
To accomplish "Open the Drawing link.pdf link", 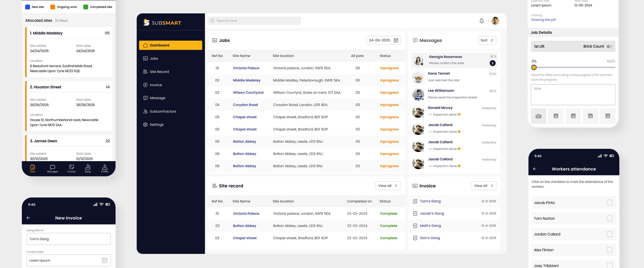I will [x=543, y=20].
